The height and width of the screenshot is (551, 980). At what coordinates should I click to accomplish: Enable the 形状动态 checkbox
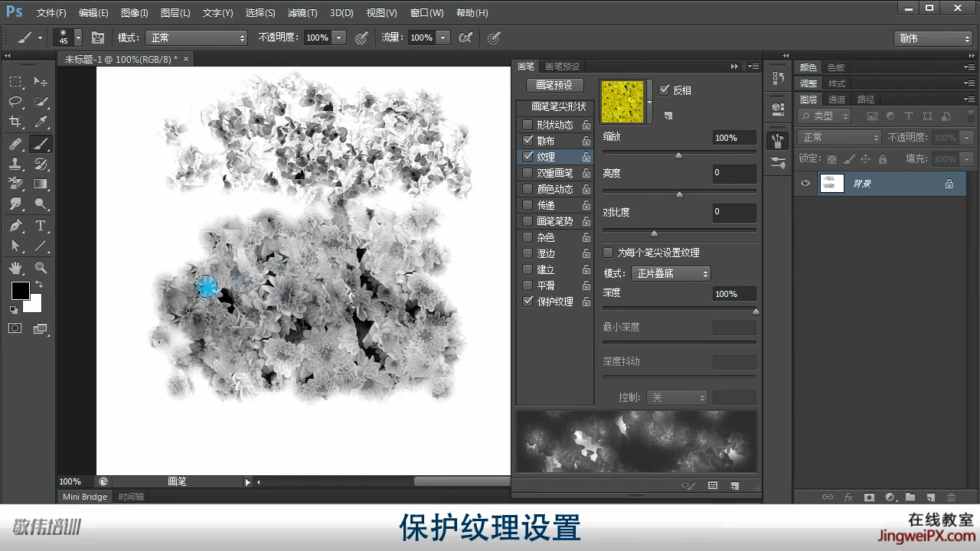pyautogui.click(x=527, y=125)
